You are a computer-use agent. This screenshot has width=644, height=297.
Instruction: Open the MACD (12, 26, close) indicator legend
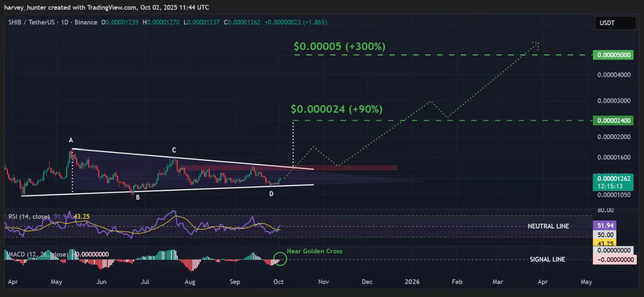37,254
